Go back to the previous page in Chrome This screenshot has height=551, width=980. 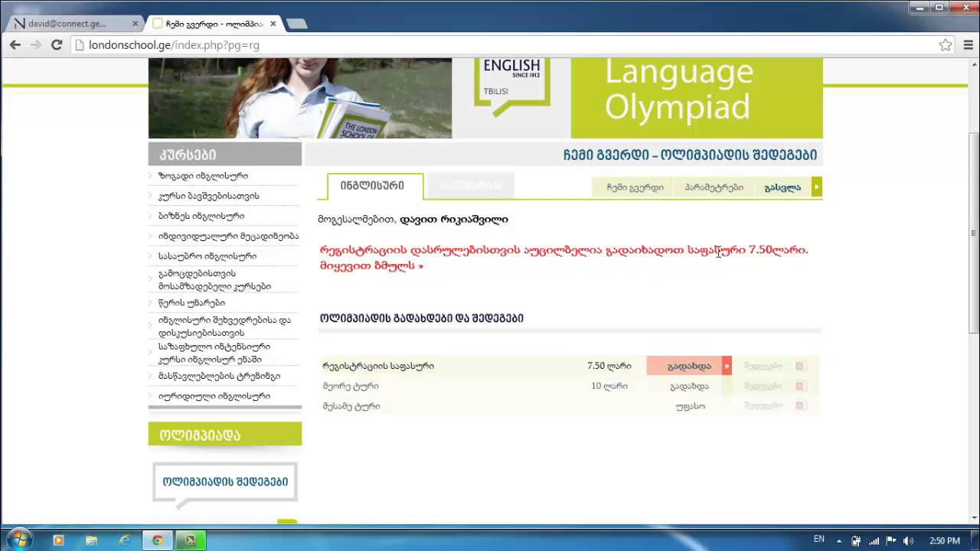(15, 45)
